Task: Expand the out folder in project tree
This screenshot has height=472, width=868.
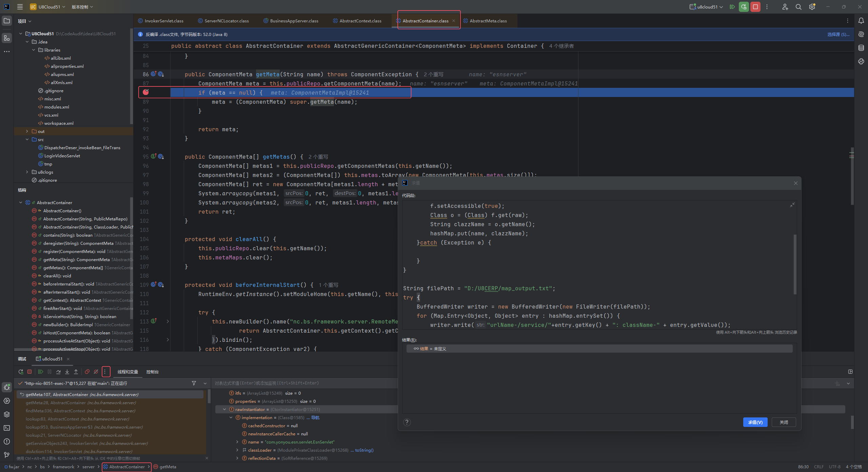Action: tap(27, 131)
